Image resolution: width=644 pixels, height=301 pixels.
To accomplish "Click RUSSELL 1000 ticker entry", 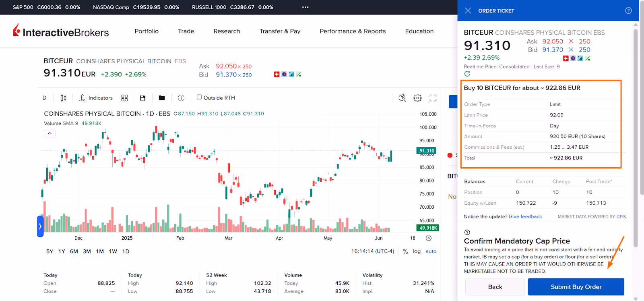I will (233, 7).
